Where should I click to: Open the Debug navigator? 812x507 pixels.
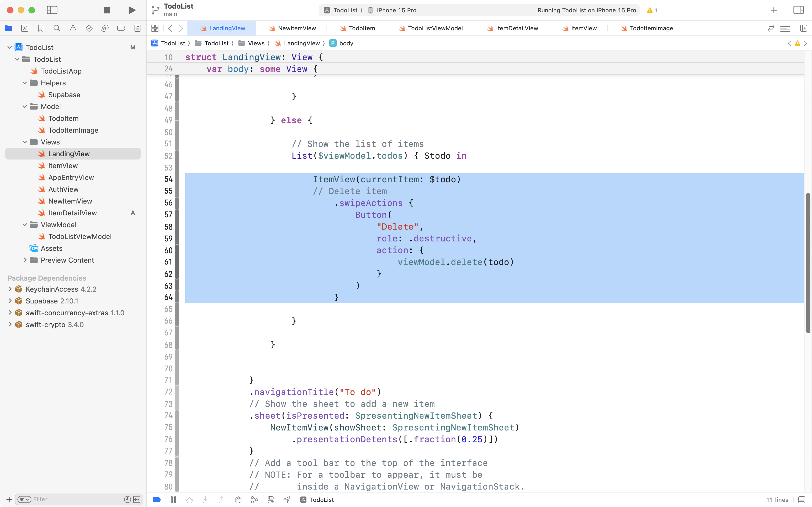pos(105,28)
